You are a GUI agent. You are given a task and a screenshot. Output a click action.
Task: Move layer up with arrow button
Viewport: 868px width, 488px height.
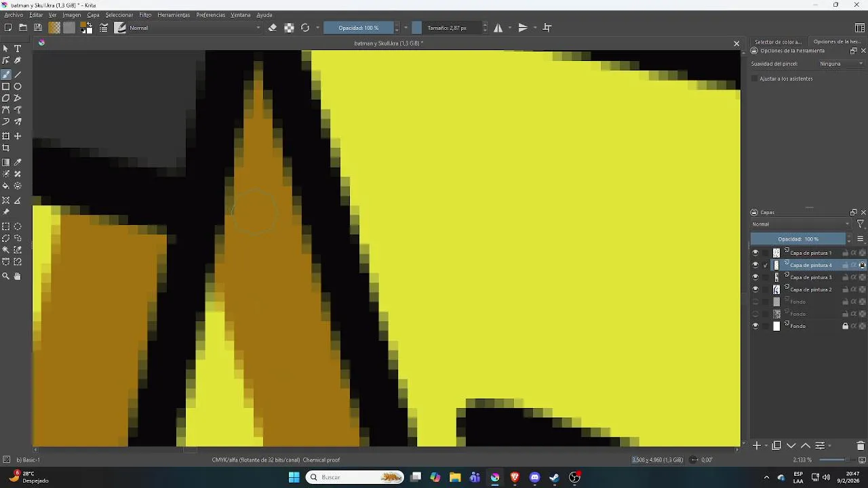point(806,446)
